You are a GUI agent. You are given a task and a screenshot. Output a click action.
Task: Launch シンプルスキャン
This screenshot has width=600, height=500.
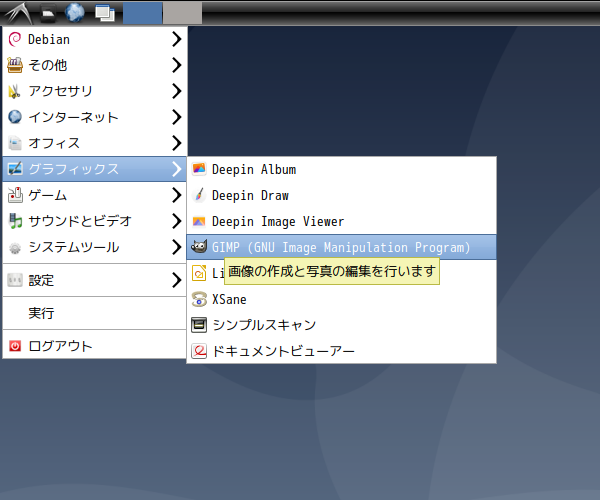[x=341, y=325]
